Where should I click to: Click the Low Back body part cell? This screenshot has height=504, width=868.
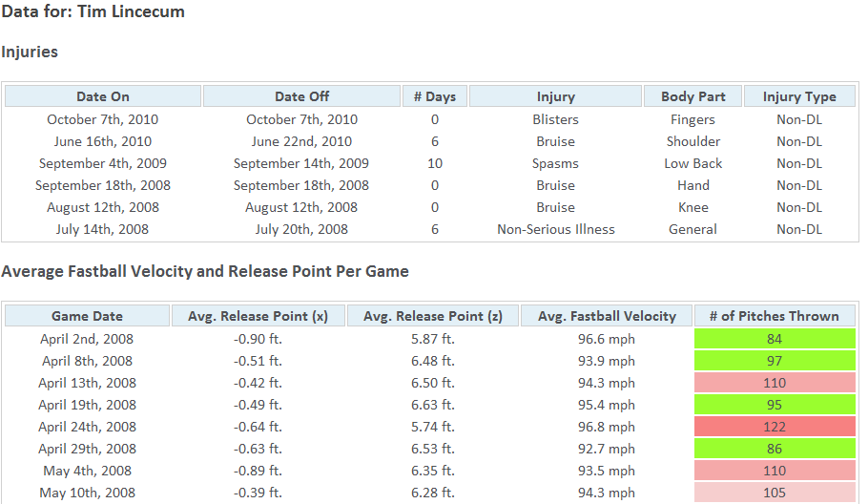693,163
